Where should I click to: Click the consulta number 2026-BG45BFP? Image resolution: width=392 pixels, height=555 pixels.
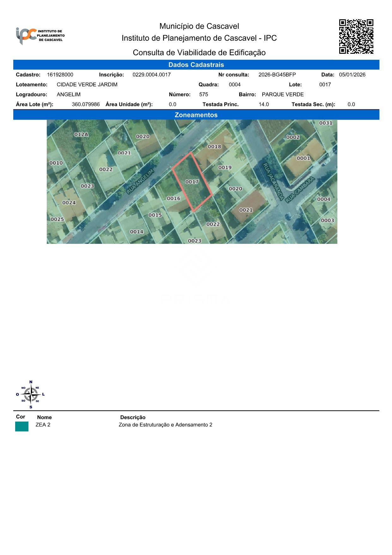point(277,75)
